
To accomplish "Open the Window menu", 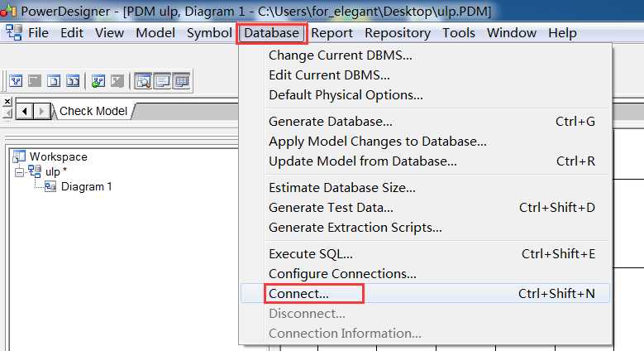I will pos(512,33).
